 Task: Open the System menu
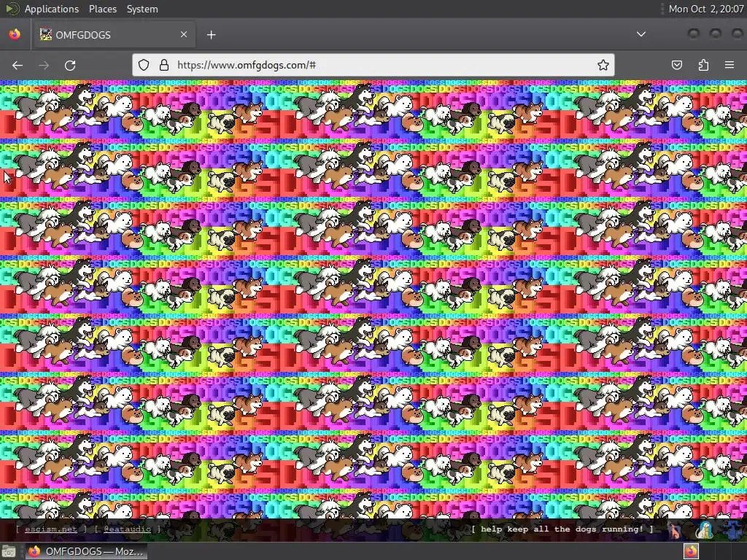[x=142, y=9]
